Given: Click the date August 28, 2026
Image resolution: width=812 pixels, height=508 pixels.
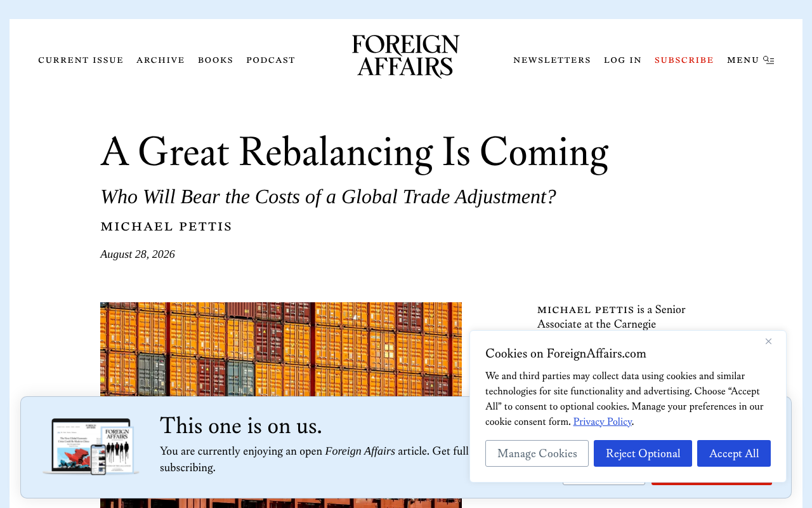Looking at the screenshot, I should [138, 254].
